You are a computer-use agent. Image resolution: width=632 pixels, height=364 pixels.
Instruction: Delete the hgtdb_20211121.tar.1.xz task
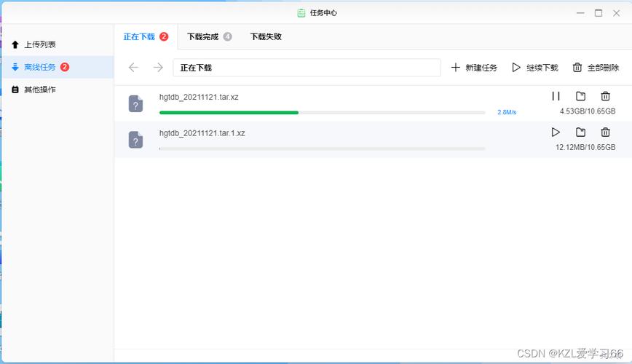605,132
